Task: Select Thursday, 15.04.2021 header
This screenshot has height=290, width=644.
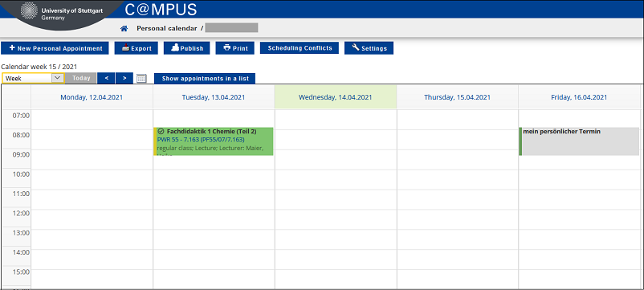Action: (x=457, y=97)
